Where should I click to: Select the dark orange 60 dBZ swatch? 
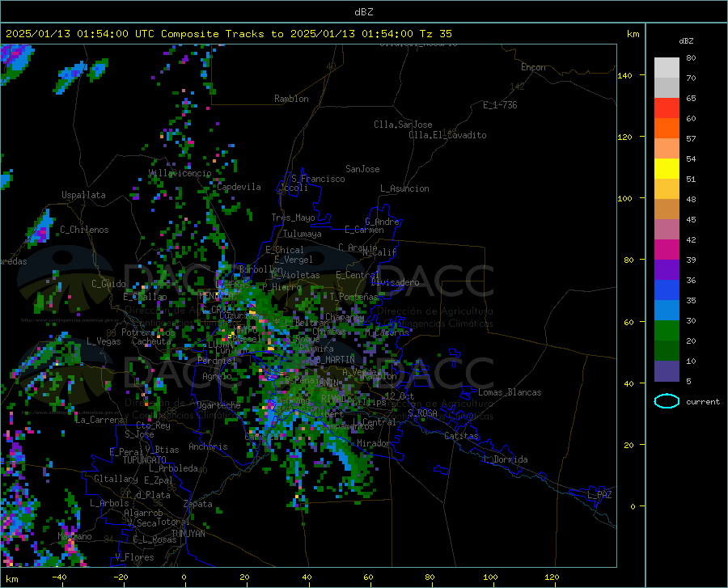pyautogui.click(x=667, y=129)
